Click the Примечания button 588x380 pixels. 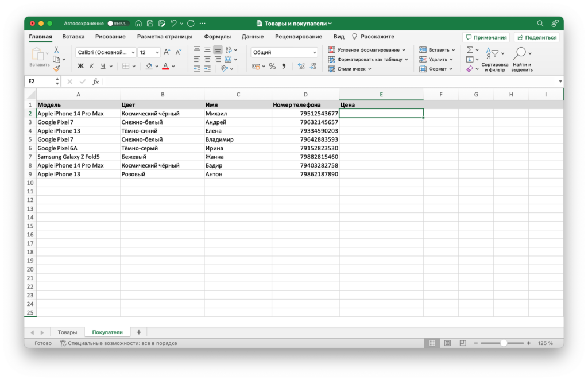pyautogui.click(x=486, y=37)
